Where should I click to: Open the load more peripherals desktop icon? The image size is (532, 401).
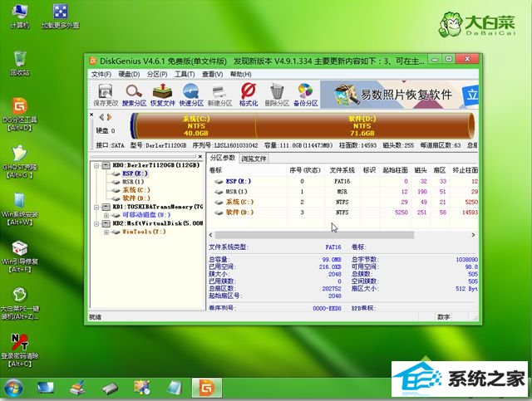pos(61,16)
